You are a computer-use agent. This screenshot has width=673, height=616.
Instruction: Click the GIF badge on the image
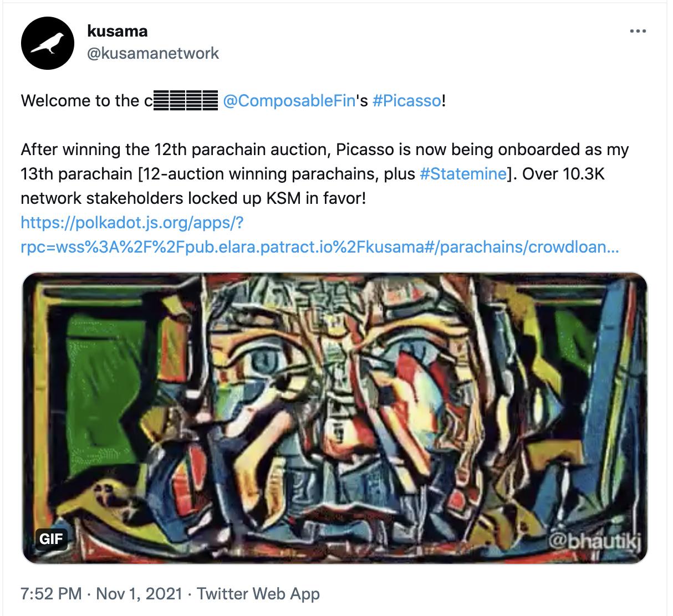52,539
